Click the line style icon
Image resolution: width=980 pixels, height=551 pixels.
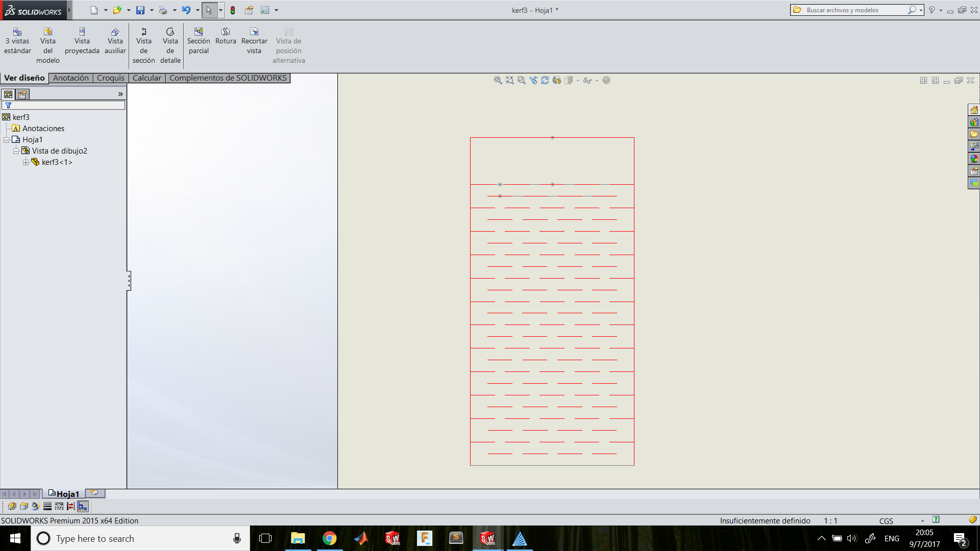click(59, 506)
